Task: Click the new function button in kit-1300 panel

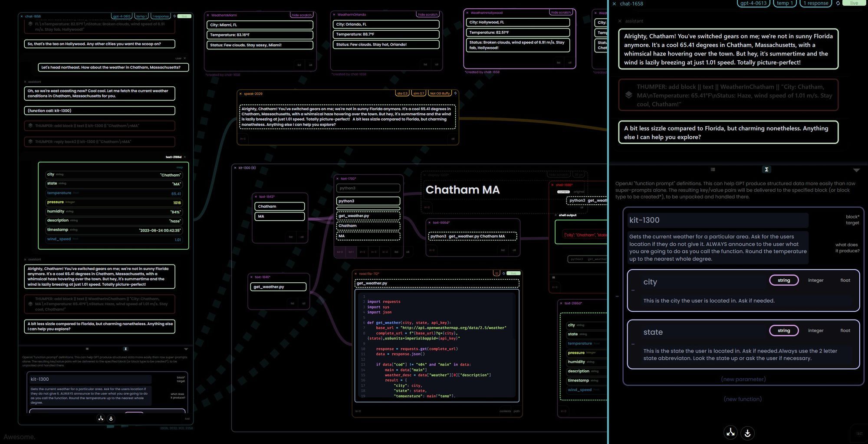Action: point(743,399)
